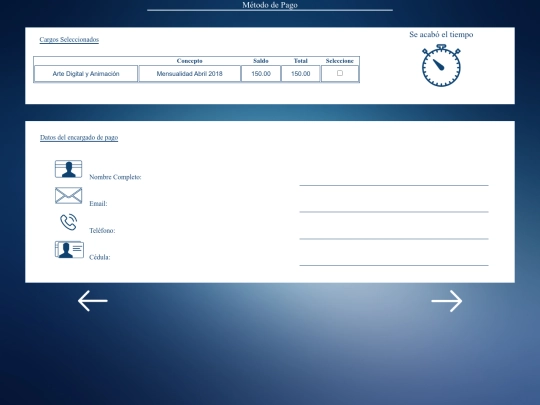
Task: Click the forward arrow icon
Action: [447, 301]
